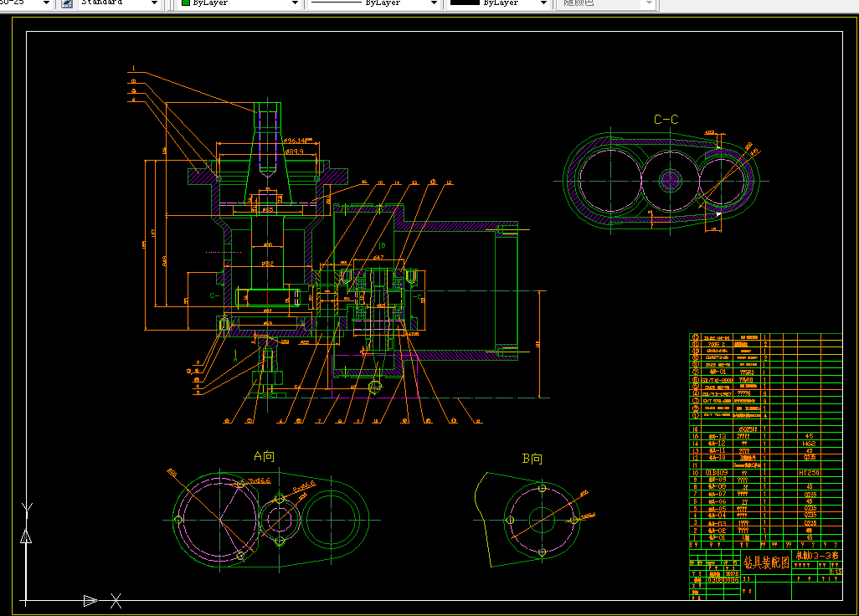Select the C-C section view label
Image resolution: width=859 pixels, height=616 pixels.
pyautogui.click(x=666, y=120)
